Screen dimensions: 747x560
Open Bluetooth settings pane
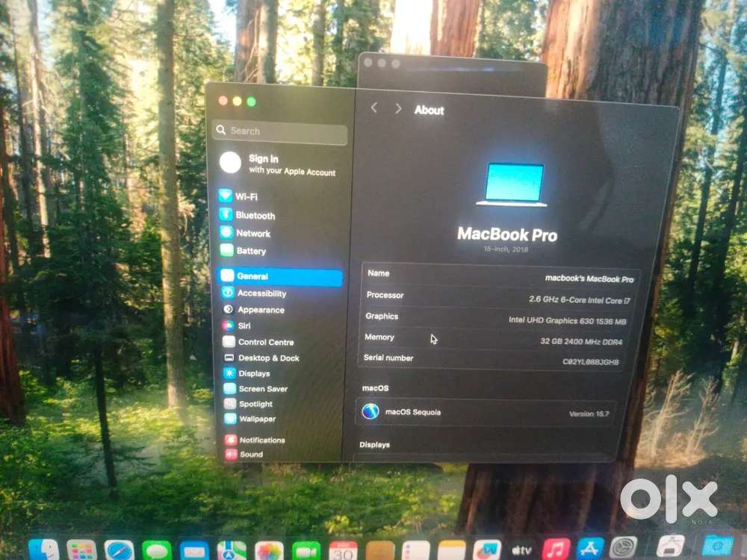[x=255, y=215]
